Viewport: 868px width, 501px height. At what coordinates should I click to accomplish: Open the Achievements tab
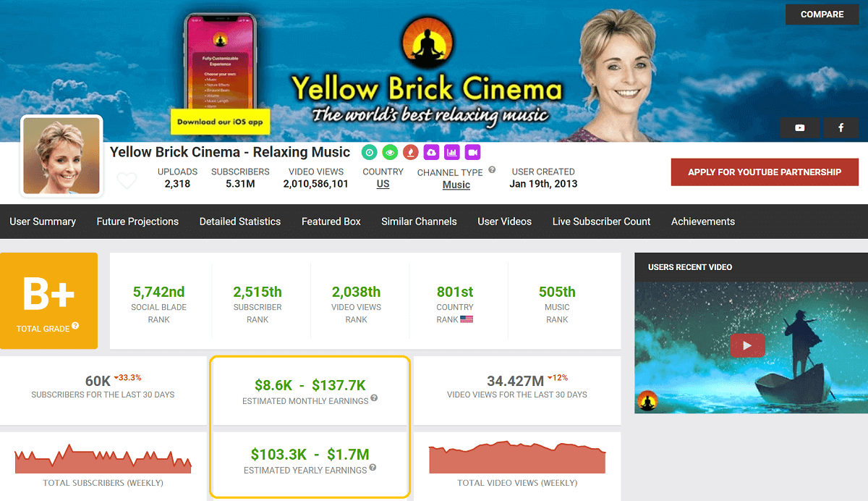click(x=703, y=222)
